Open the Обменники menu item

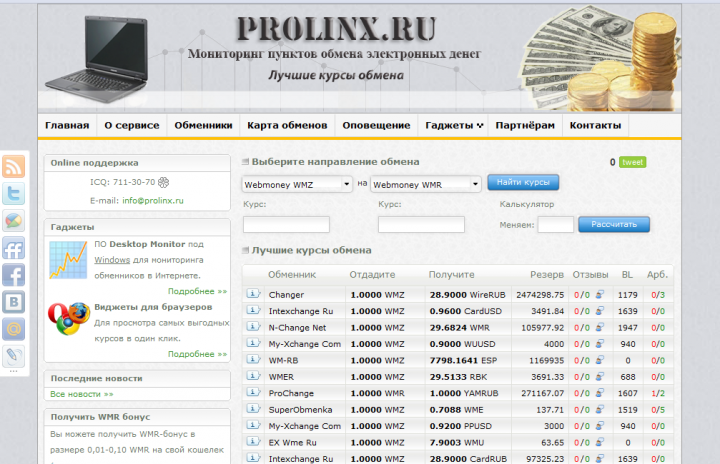[203, 125]
